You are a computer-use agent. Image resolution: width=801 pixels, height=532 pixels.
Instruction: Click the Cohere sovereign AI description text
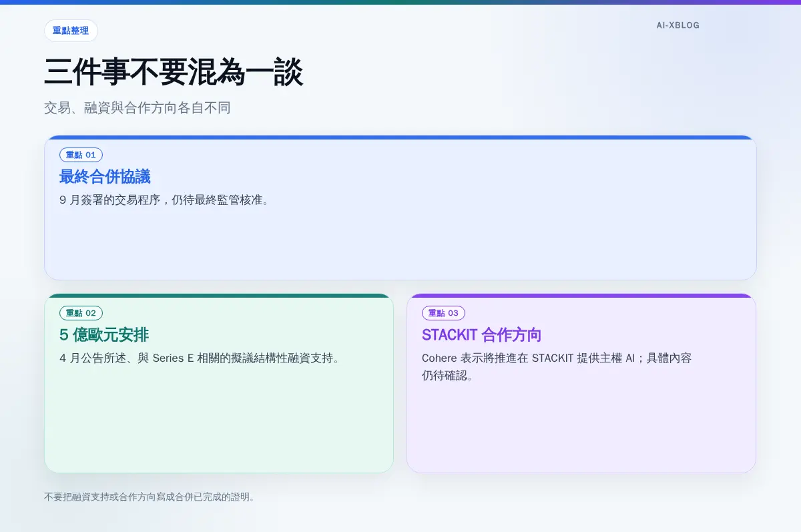pos(557,366)
